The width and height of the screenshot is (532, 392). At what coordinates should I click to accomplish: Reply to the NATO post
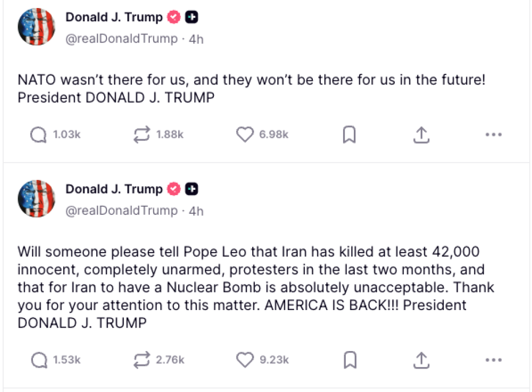pos(39,135)
